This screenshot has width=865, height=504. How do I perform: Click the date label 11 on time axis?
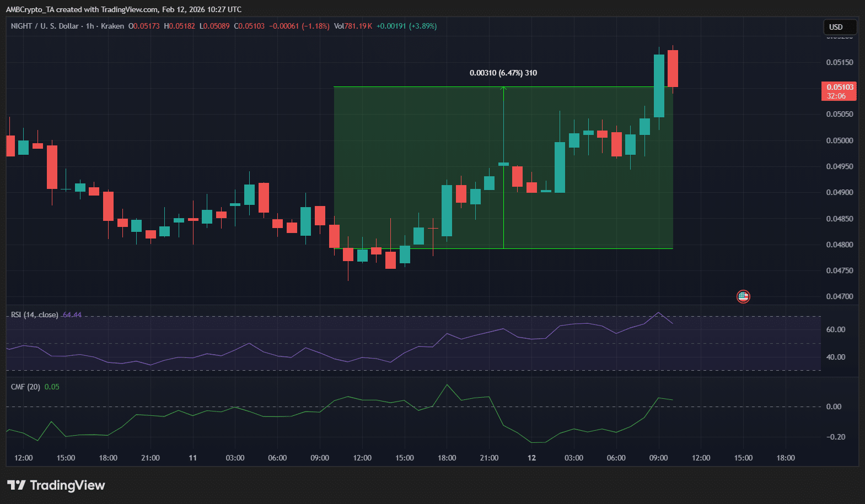[x=192, y=458]
